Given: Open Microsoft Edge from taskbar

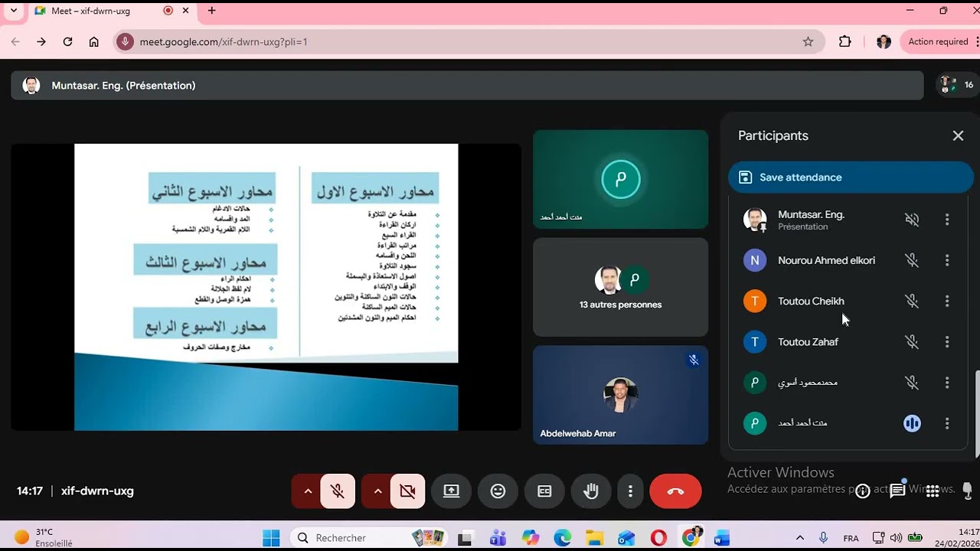Looking at the screenshot, I should [563, 538].
